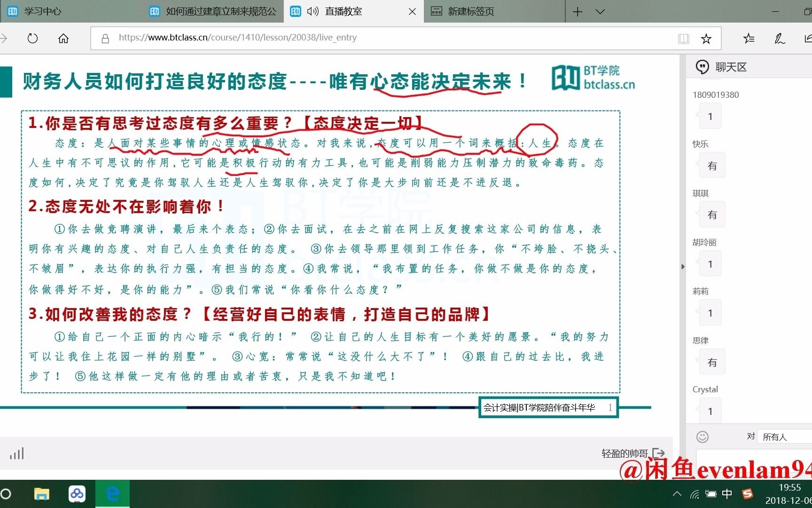This screenshot has height=508, width=812.
Task: Open the network status tray icon
Action: pos(695,494)
